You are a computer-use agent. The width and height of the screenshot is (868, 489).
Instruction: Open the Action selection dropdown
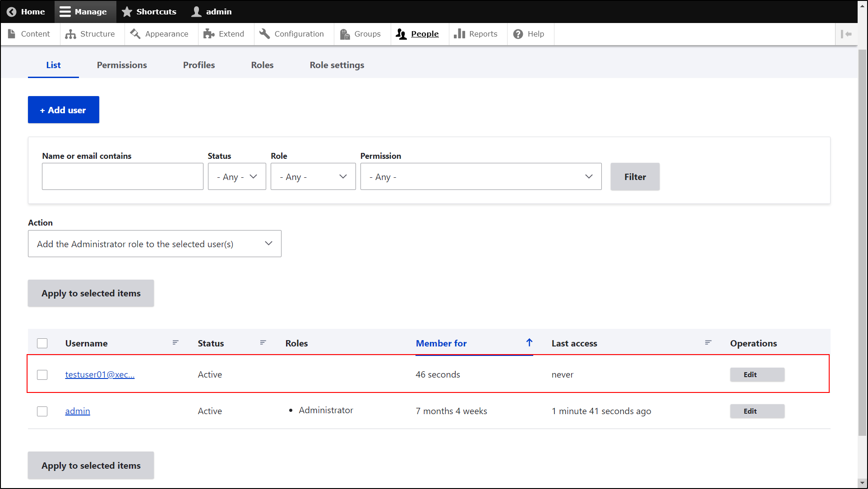coord(154,244)
